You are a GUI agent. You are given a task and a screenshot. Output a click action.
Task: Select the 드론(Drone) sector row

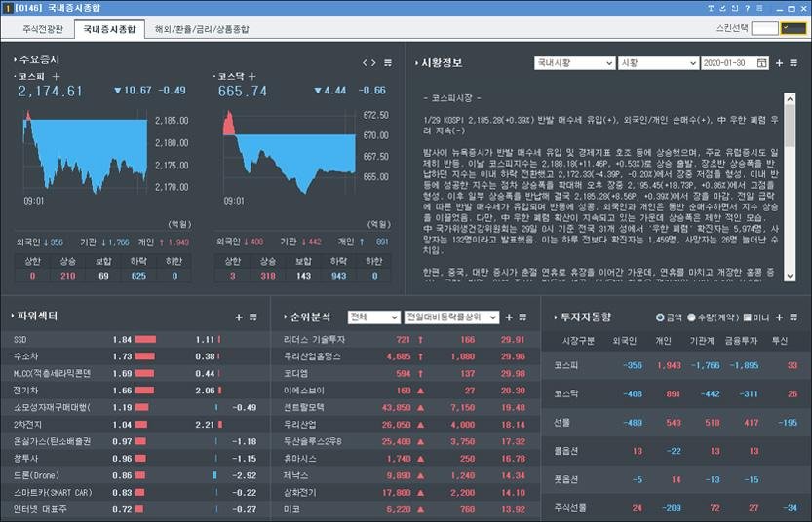(135, 475)
